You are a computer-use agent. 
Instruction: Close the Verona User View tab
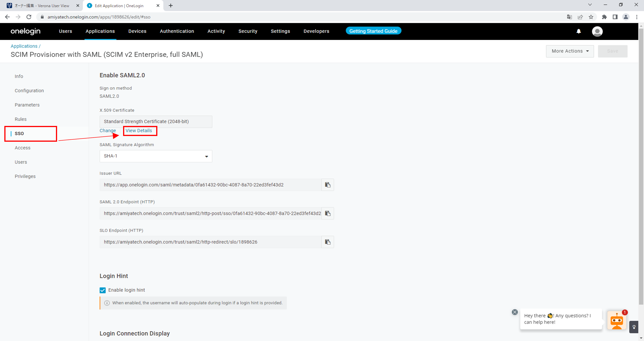tap(78, 5)
